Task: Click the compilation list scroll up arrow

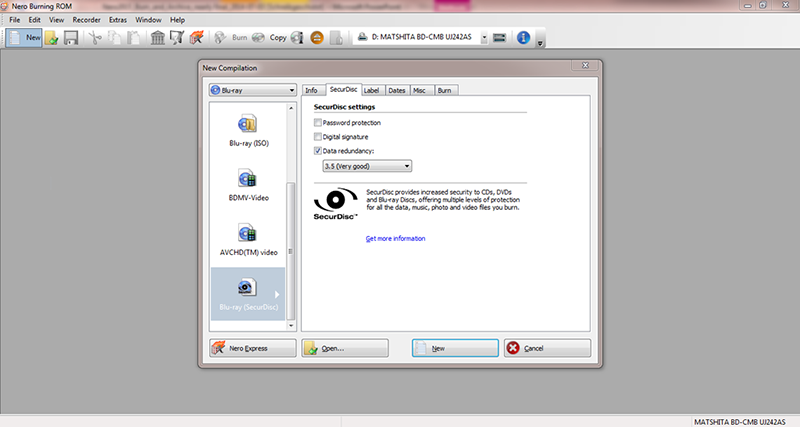Action: coord(291,108)
